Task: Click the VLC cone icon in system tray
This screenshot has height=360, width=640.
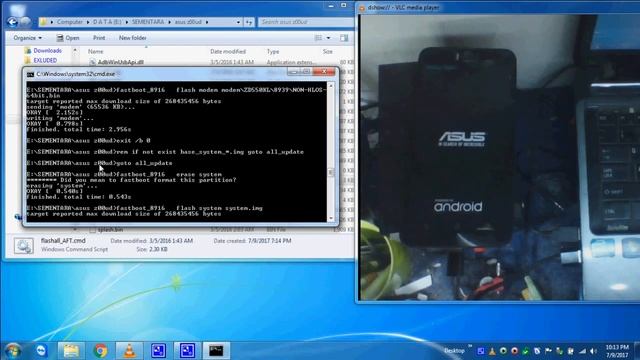Action: pyautogui.click(x=492, y=351)
